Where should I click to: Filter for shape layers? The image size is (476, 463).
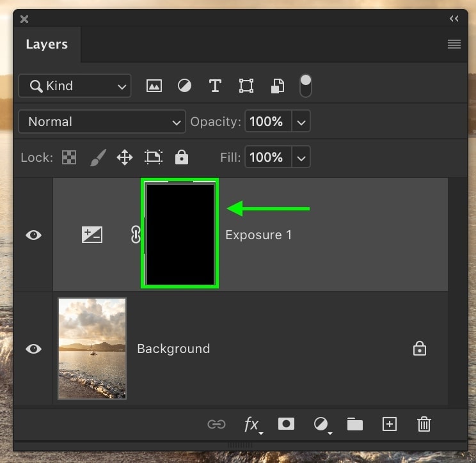246,86
